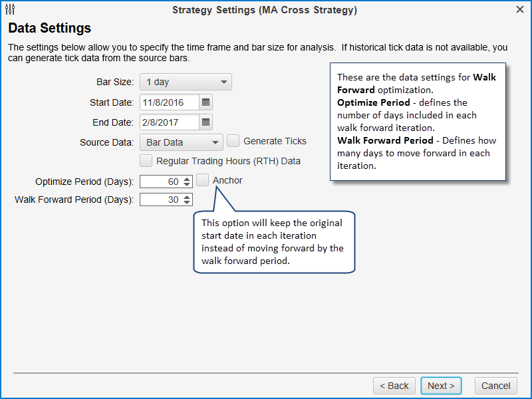
Task: Proceed with the Next button
Action: click(x=441, y=386)
